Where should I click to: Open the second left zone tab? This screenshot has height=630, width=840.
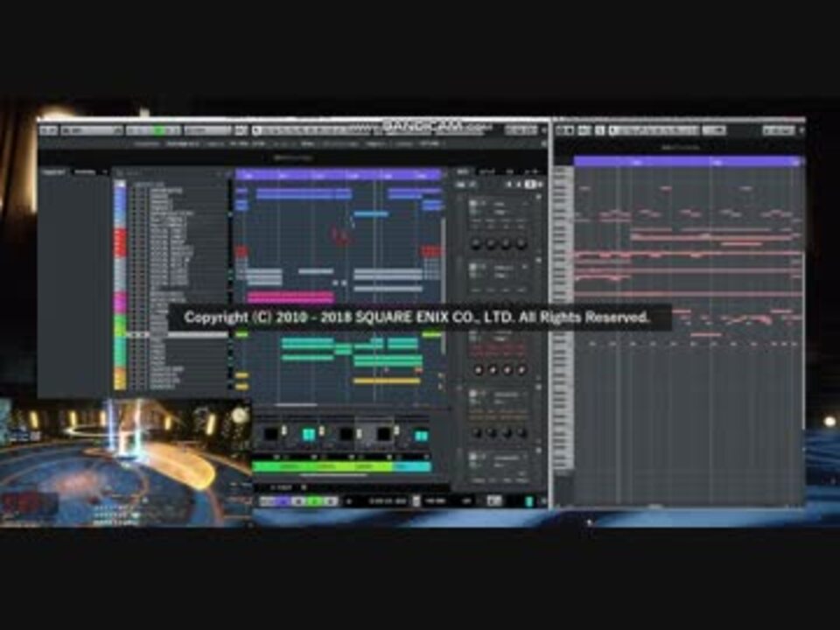pyautogui.click(x=85, y=172)
